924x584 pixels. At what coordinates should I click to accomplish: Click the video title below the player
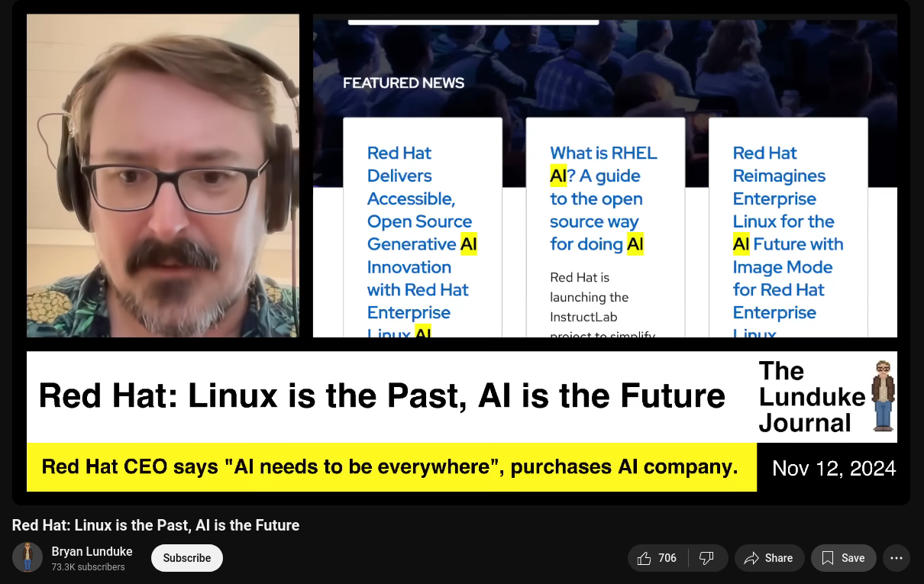(x=156, y=525)
